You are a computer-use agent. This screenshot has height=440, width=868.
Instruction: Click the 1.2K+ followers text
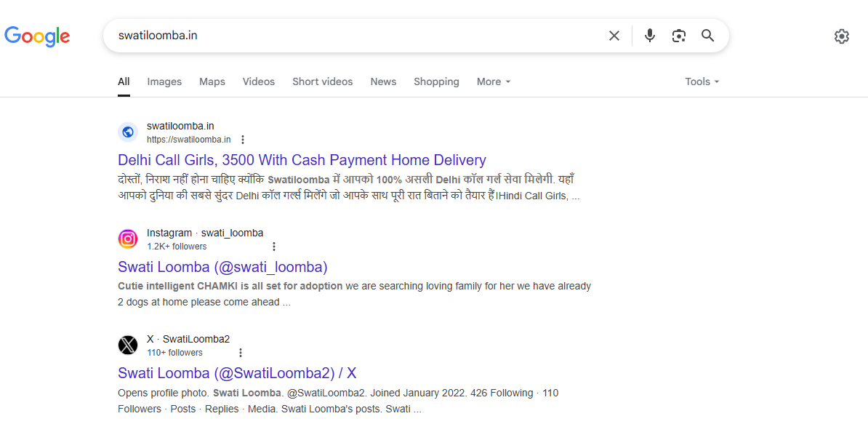click(x=177, y=247)
